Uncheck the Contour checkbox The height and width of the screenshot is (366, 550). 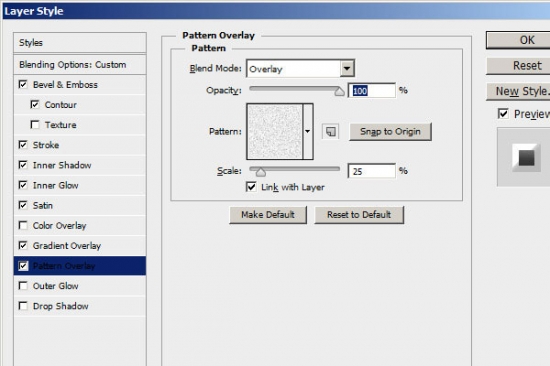point(35,105)
